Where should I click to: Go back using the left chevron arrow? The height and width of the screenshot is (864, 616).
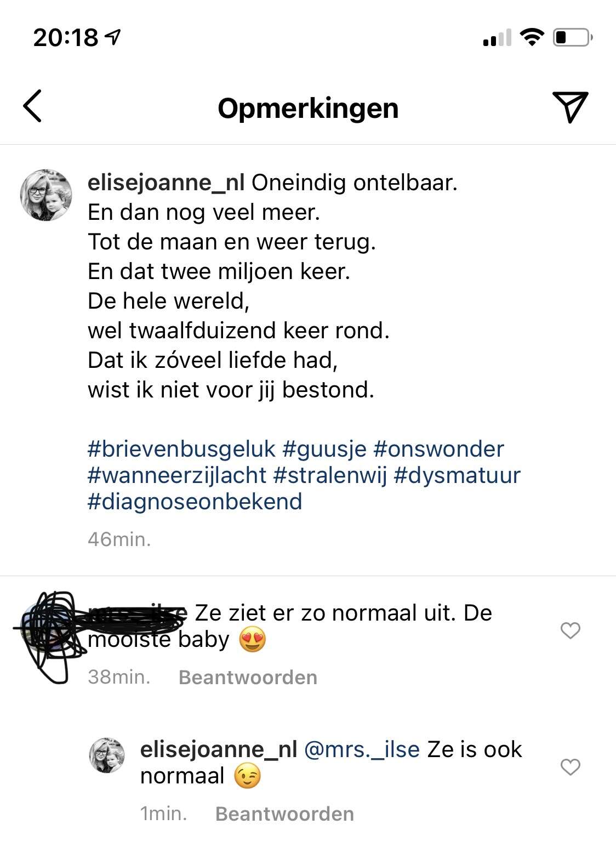click(x=32, y=106)
